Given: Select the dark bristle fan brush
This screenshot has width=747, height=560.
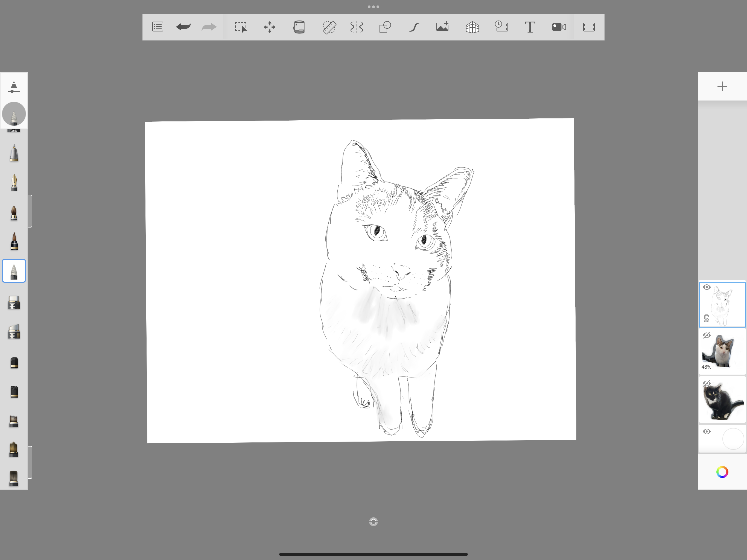Looking at the screenshot, I should 14,421.
